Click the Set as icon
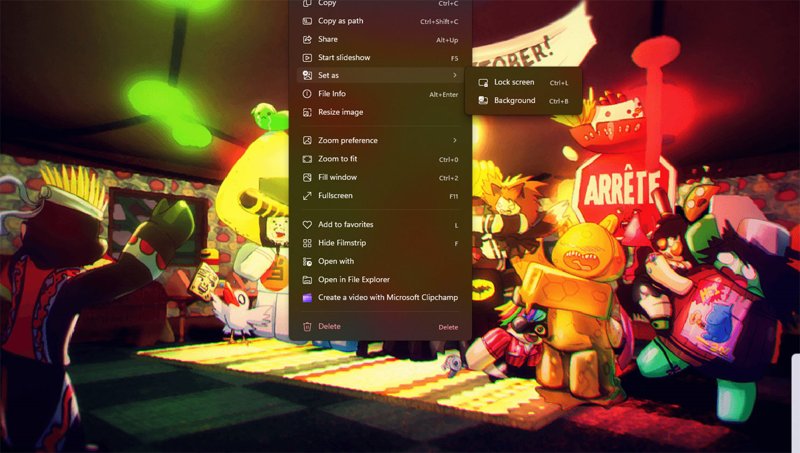This screenshot has width=800, height=453. pyautogui.click(x=307, y=75)
